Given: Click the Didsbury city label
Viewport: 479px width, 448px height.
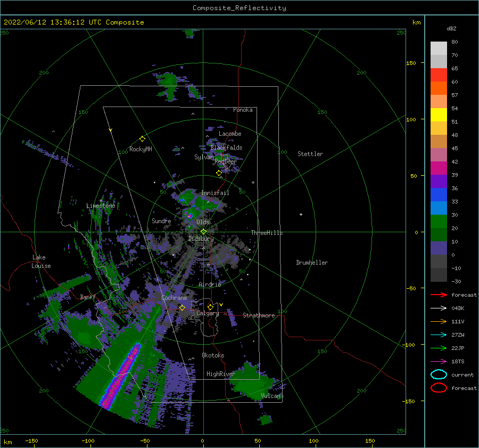Looking at the screenshot, I should click(x=201, y=239).
